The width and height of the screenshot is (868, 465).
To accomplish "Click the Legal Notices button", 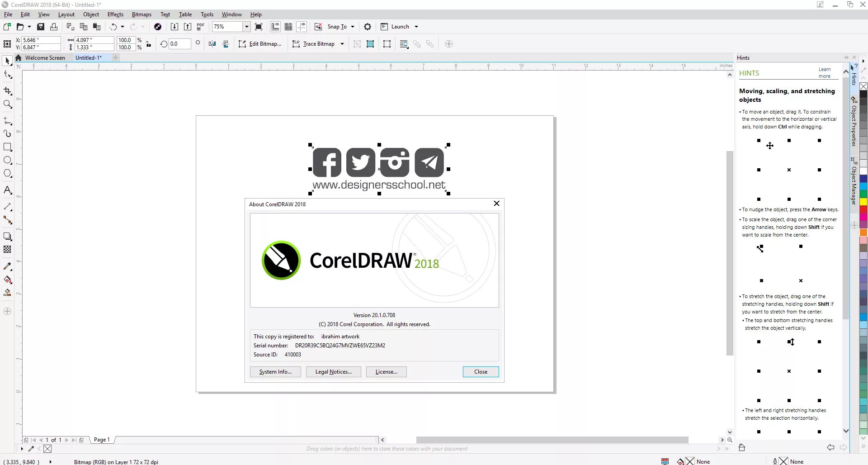I will coord(334,372).
